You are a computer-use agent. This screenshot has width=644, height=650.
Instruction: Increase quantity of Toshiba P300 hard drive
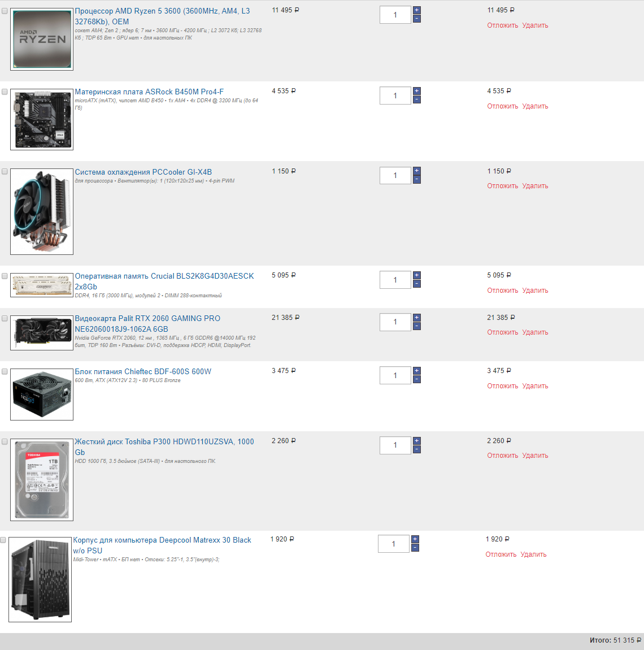pos(416,441)
